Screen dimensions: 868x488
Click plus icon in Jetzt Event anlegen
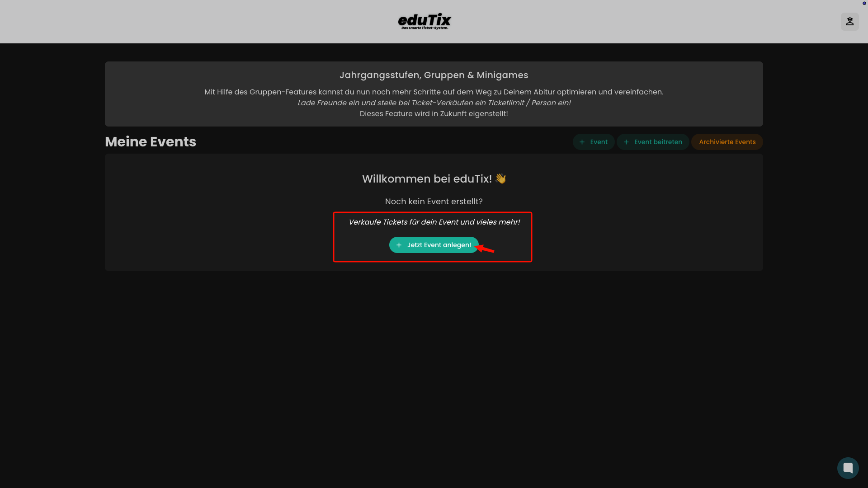pyautogui.click(x=399, y=245)
